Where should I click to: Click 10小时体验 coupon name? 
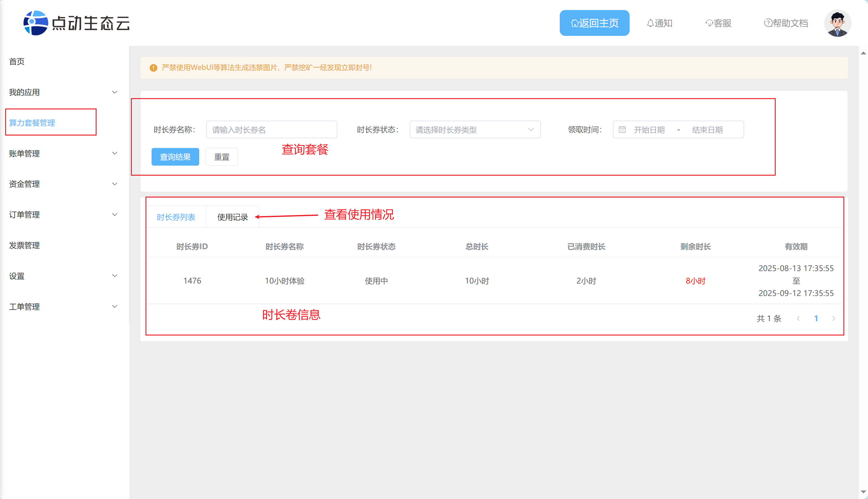pos(285,281)
